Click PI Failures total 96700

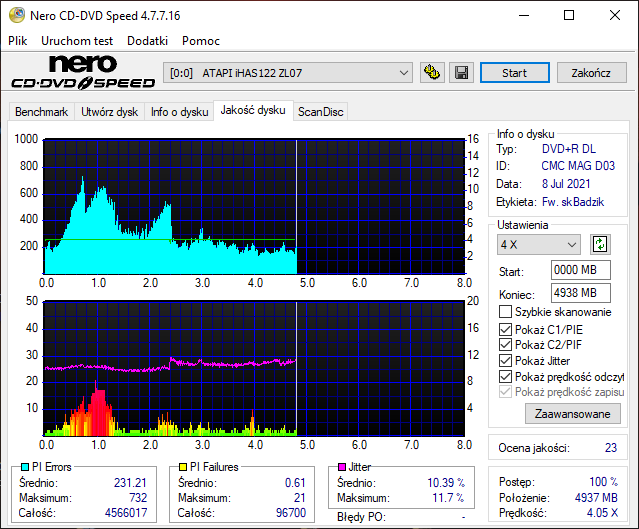pyautogui.click(x=291, y=513)
